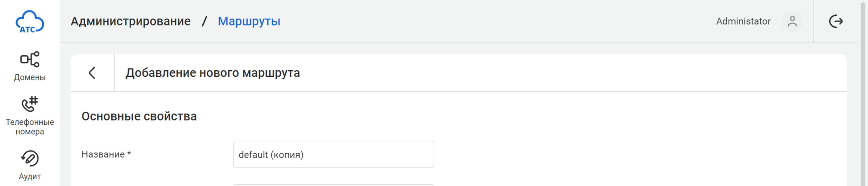Go back with the left chevron
This screenshot has height=186, width=868.
click(92, 73)
